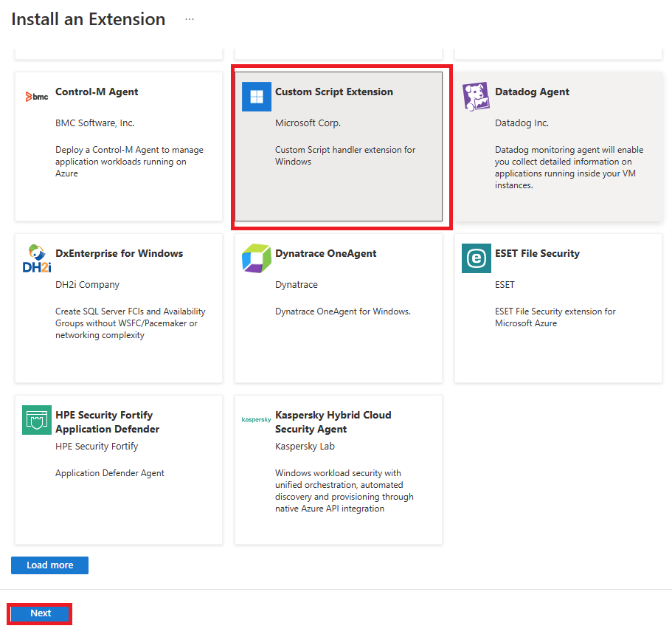
Task: Click the Dynatrace cube logo
Action: 256,258
